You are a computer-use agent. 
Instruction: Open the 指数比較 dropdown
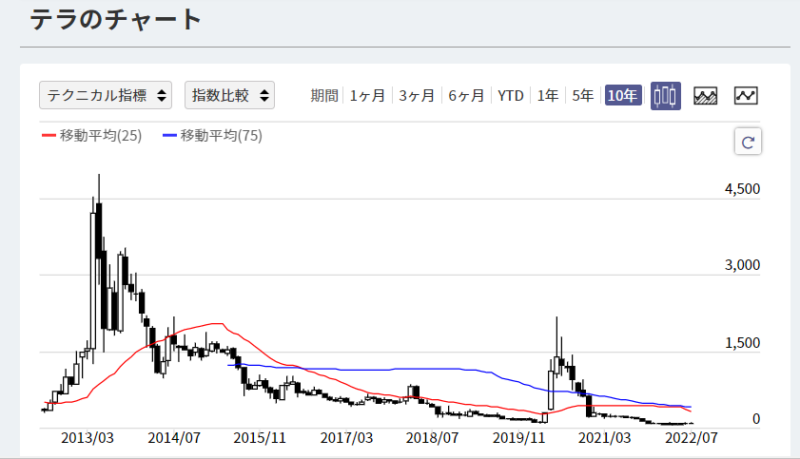[x=230, y=95]
